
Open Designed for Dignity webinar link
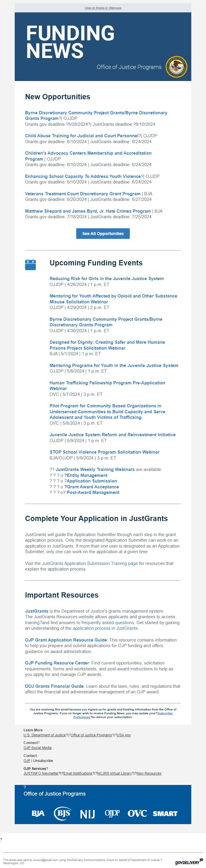pyautogui.click(x=107, y=345)
